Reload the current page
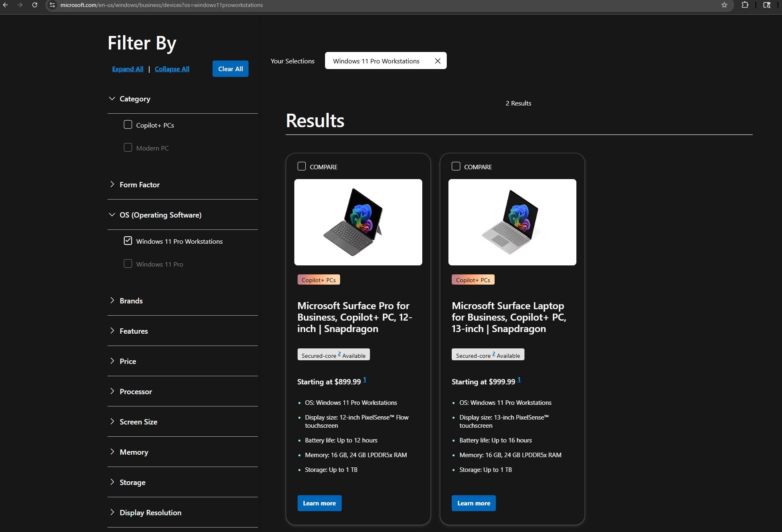 point(35,5)
